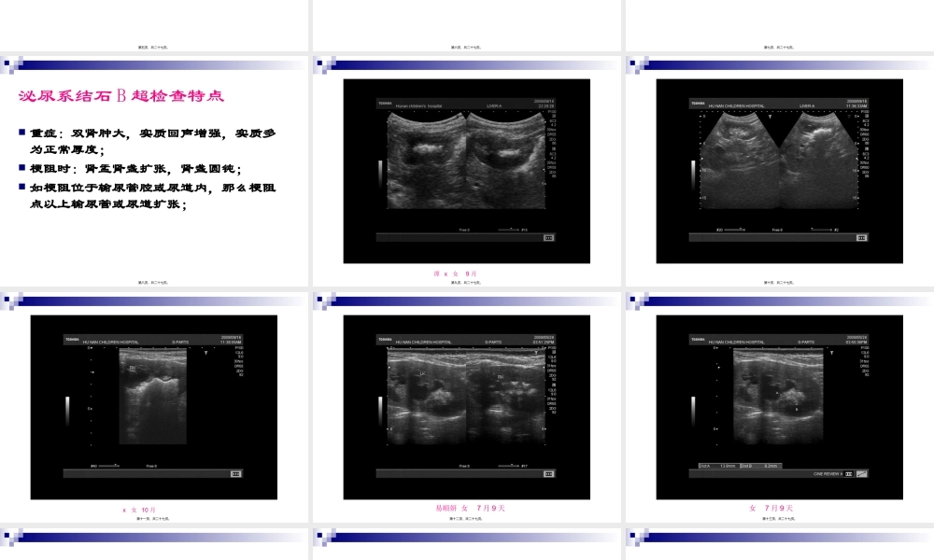The width and height of the screenshot is (934, 560).
Task: Click the CINE REVIEW label in the ultrasound
Action: [x=828, y=474]
